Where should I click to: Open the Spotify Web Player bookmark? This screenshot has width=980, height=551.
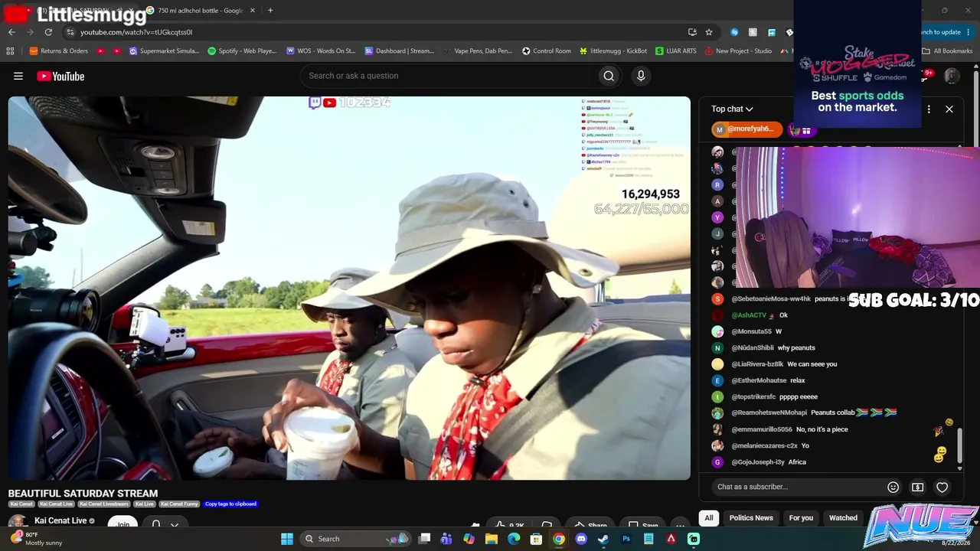click(x=242, y=51)
